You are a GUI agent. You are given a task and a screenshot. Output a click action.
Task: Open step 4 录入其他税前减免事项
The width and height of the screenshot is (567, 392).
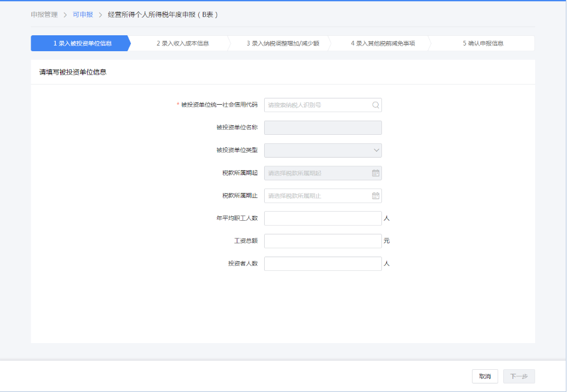click(x=383, y=43)
